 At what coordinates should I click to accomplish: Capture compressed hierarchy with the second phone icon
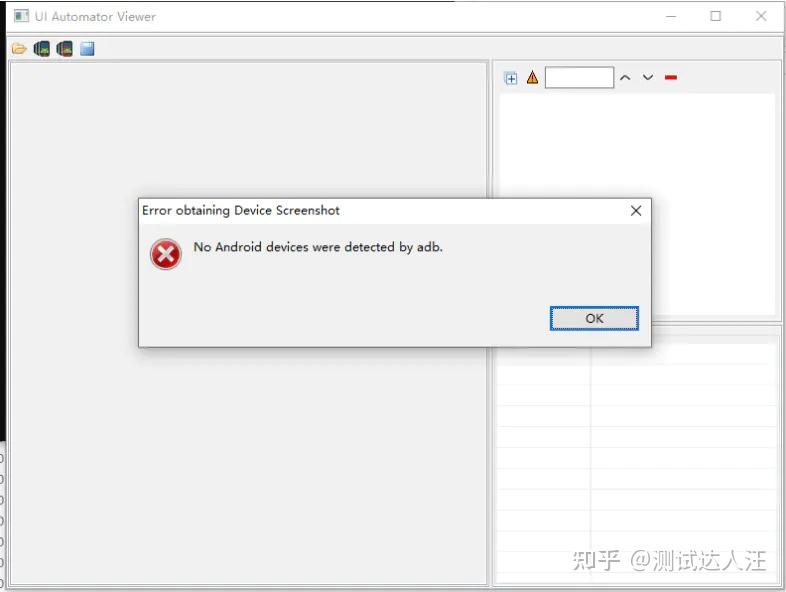[65, 49]
